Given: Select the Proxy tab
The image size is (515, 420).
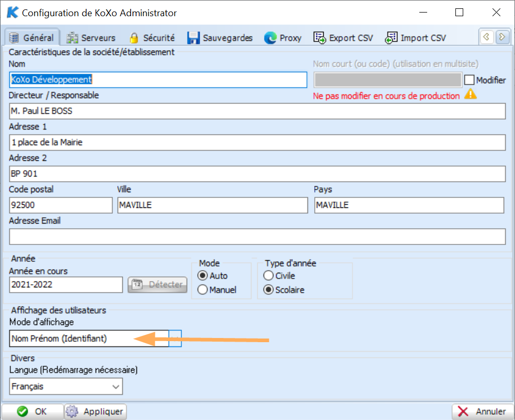Looking at the screenshot, I should [283, 38].
